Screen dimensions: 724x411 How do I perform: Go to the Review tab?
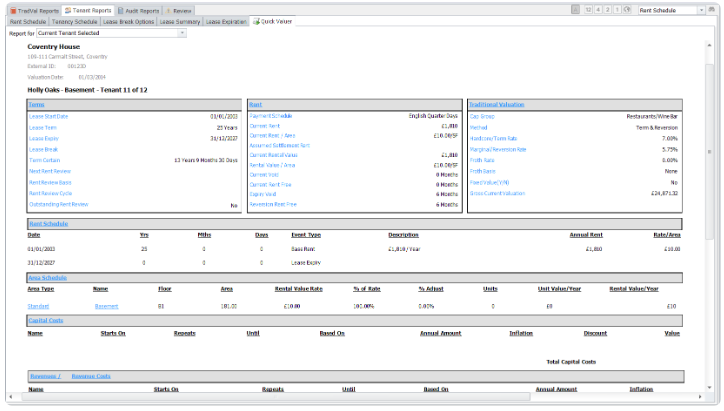pos(182,9)
